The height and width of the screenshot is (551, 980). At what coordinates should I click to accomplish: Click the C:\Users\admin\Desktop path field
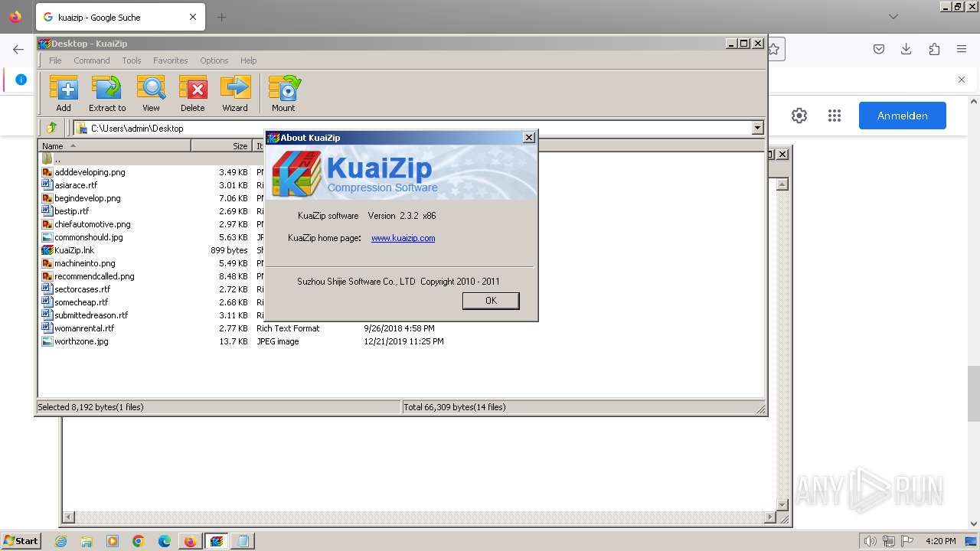(x=413, y=128)
